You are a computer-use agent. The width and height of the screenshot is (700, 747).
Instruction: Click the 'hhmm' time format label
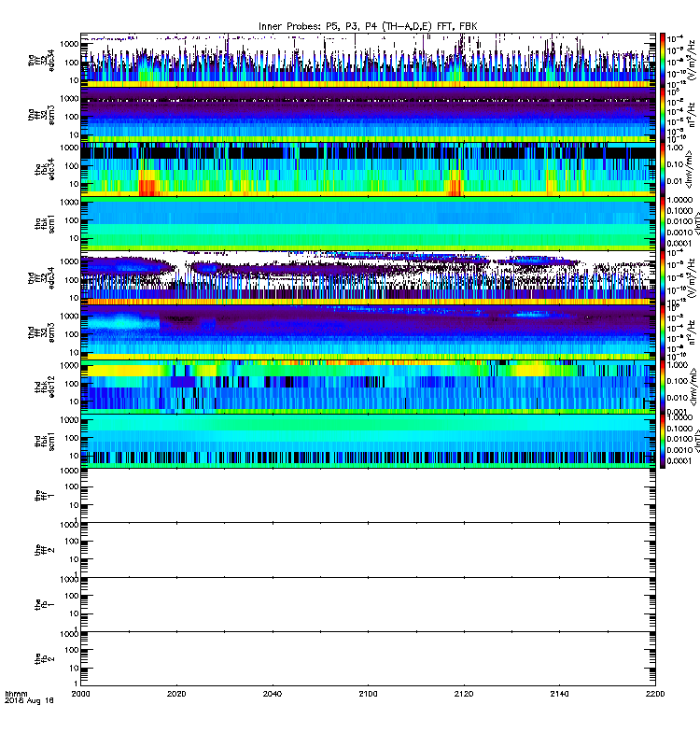pos(16,694)
